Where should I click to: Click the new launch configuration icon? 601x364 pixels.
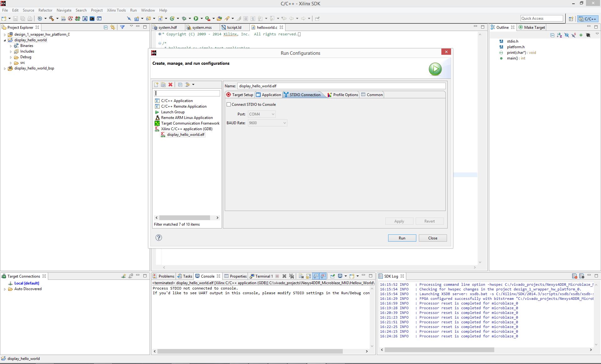(156, 85)
